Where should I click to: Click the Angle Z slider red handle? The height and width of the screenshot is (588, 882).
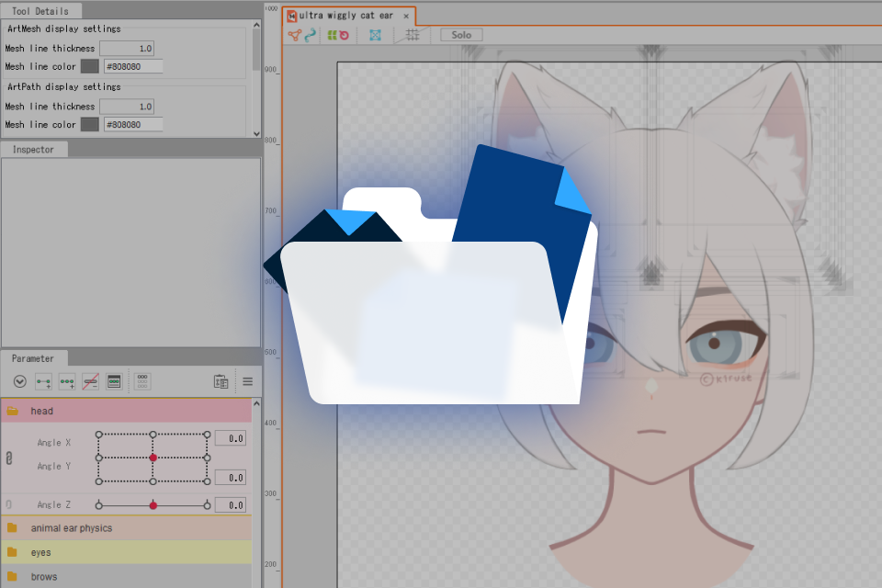(x=153, y=505)
